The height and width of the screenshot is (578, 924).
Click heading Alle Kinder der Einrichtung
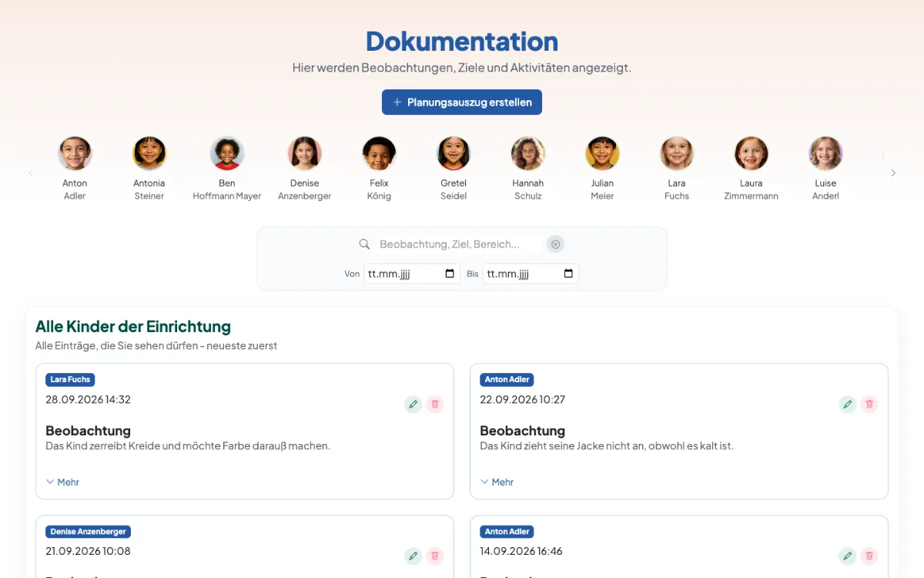coord(133,326)
